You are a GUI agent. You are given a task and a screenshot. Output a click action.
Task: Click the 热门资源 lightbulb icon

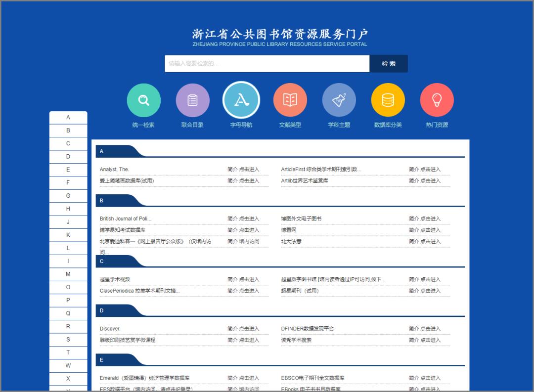(437, 99)
